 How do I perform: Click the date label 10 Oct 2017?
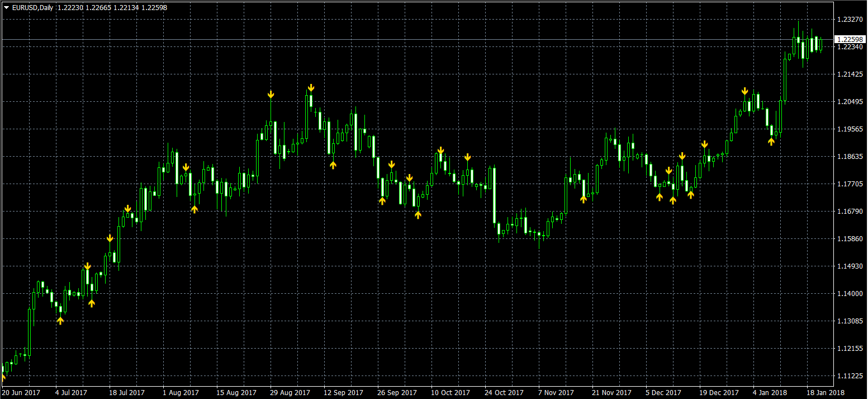pos(451,393)
